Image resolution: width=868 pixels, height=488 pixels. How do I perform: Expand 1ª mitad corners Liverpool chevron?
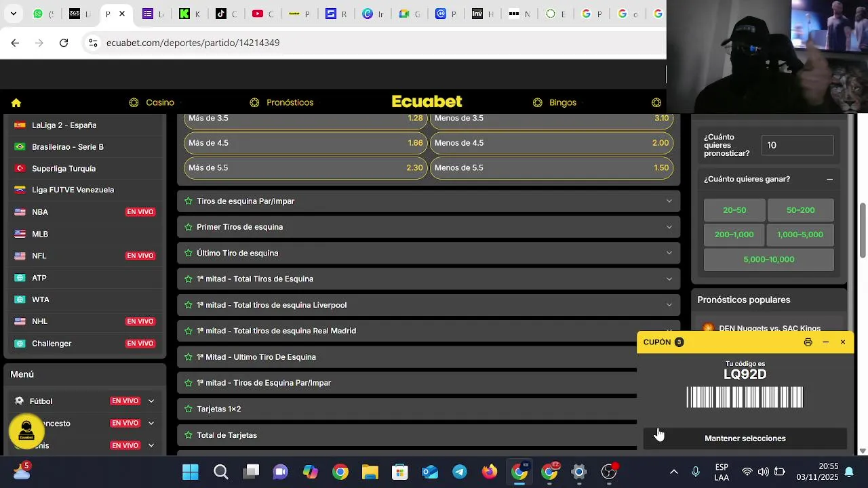tap(669, 305)
